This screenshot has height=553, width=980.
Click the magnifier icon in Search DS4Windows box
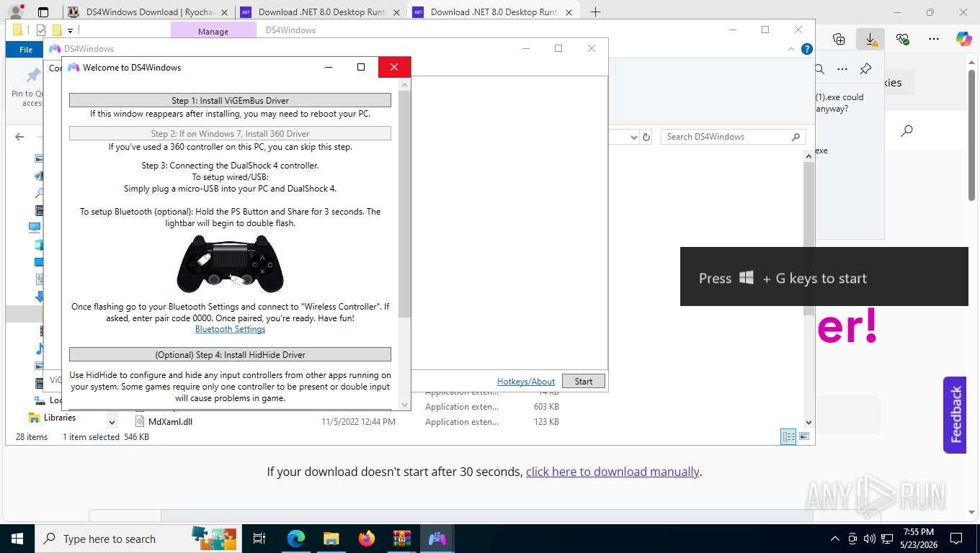(x=796, y=137)
